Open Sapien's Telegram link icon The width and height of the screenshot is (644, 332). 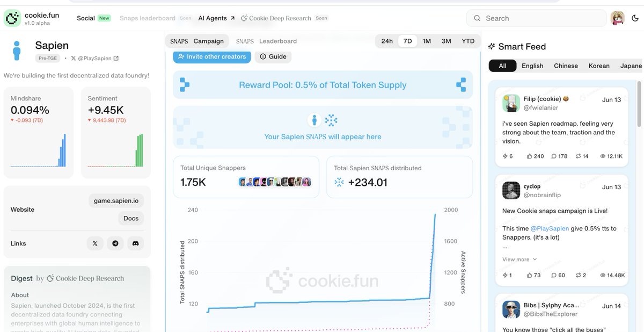[115, 243]
